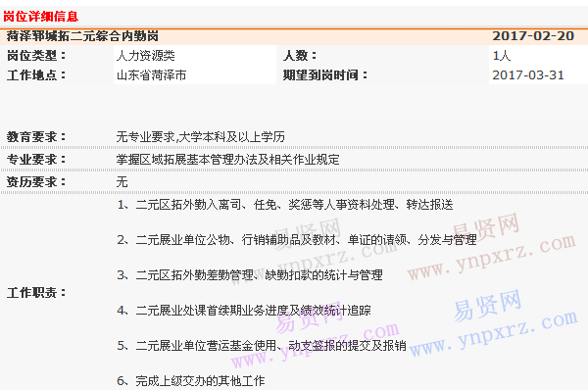Select the headcount value 1人
This screenshot has height=390, width=588.
[502, 56]
